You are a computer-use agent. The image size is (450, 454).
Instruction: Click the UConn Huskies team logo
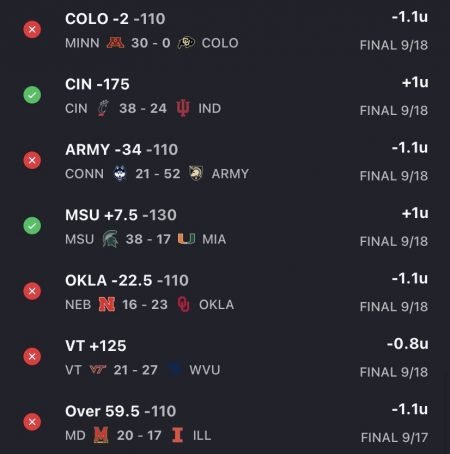coord(120,173)
